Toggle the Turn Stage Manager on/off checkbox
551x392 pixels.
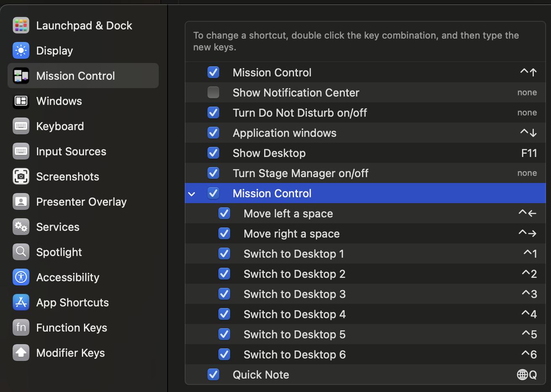[x=213, y=173]
